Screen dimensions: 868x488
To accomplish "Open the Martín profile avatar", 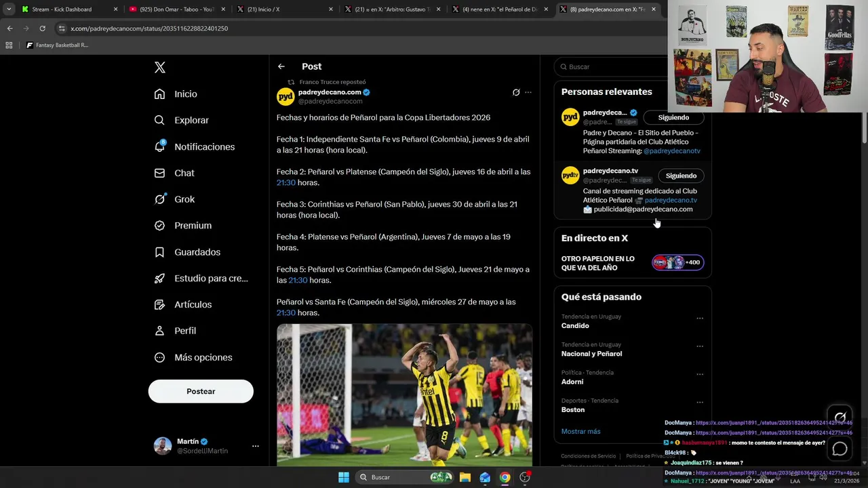I will 163,446.
